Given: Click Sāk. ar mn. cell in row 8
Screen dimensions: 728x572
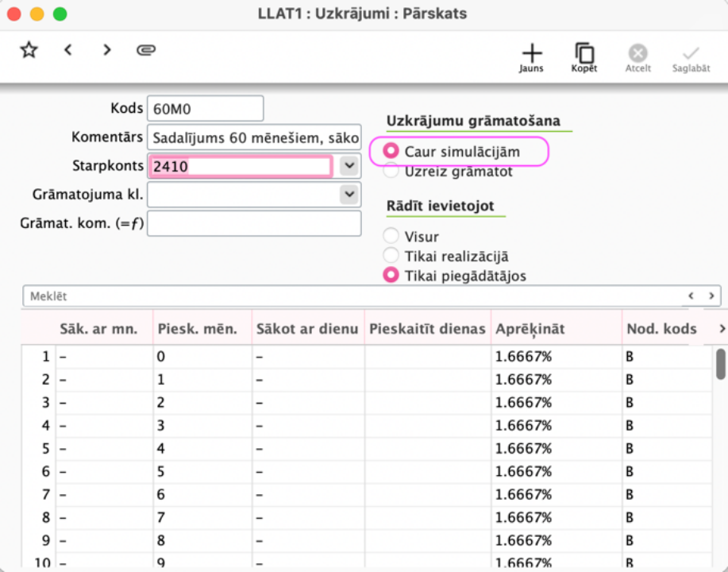Looking at the screenshot, I should pos(105,517).
